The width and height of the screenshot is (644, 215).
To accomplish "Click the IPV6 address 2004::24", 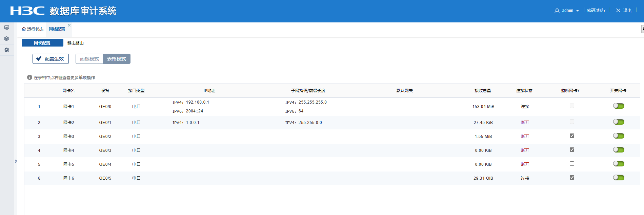I will (x=195, y=111).
